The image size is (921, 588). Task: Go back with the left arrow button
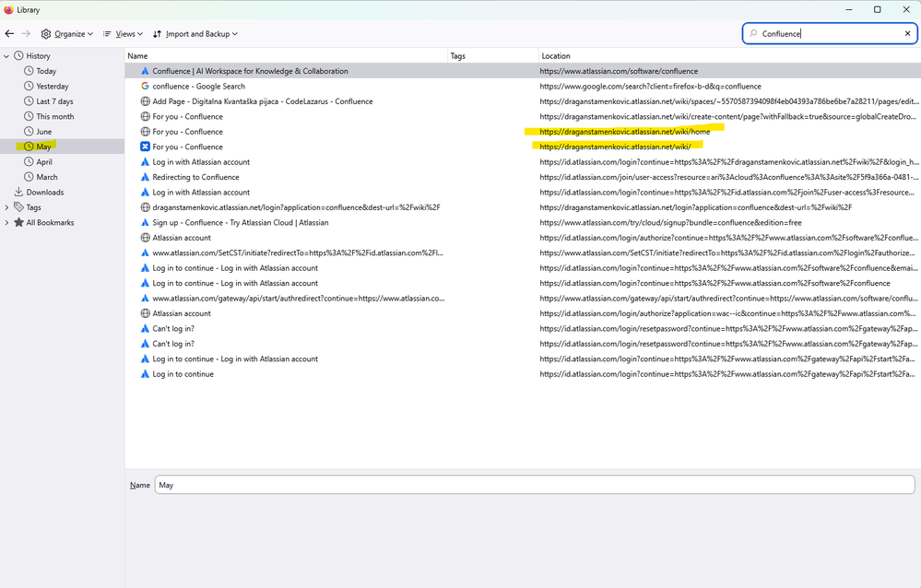point(9,33)
